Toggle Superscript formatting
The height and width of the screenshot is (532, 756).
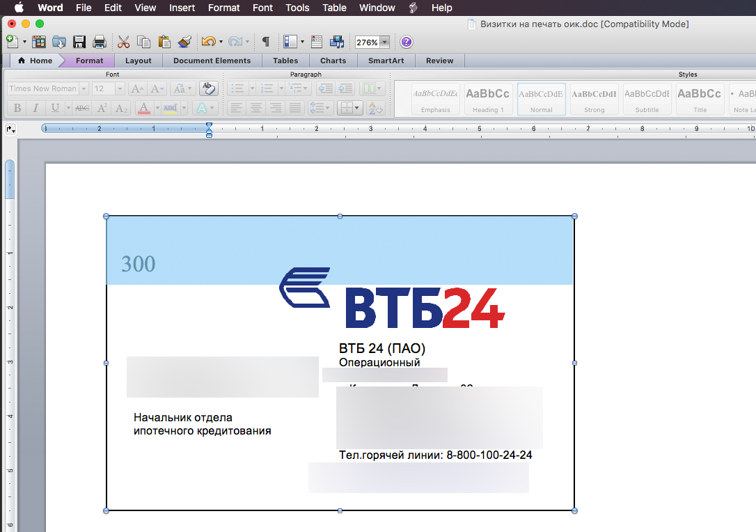pyautogui.click(x=102, y=107)
